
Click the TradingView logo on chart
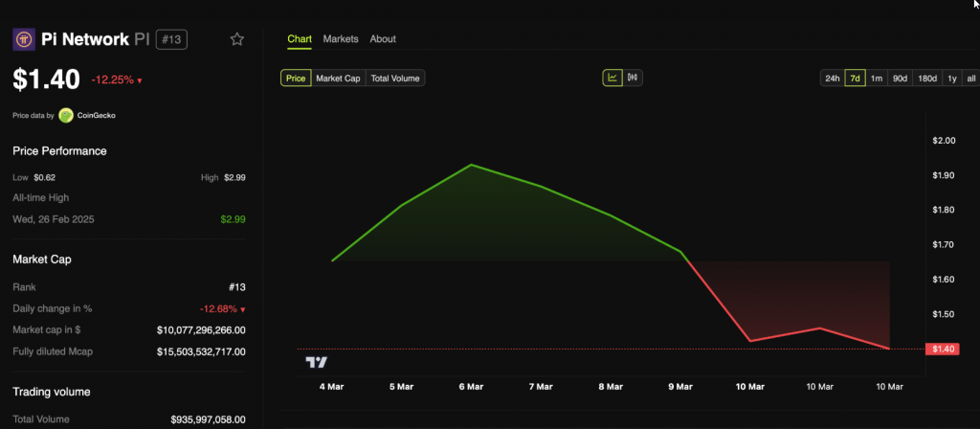click(316, 362)
